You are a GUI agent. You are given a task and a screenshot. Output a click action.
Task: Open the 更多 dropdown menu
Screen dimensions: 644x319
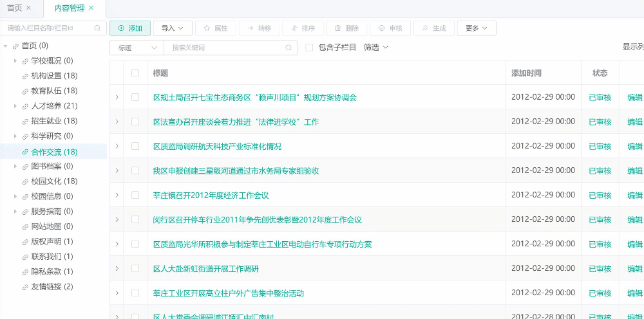pos(477,28)
